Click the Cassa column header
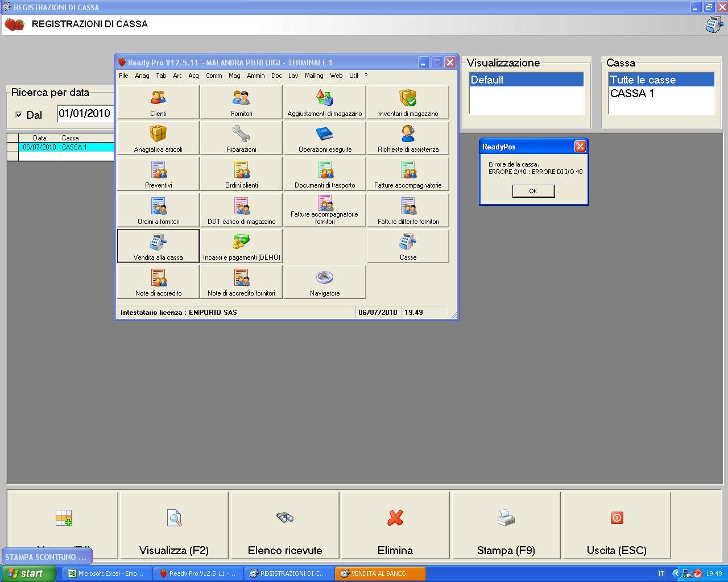This screenshot has height=582, width=728. [x=87, y=138]
